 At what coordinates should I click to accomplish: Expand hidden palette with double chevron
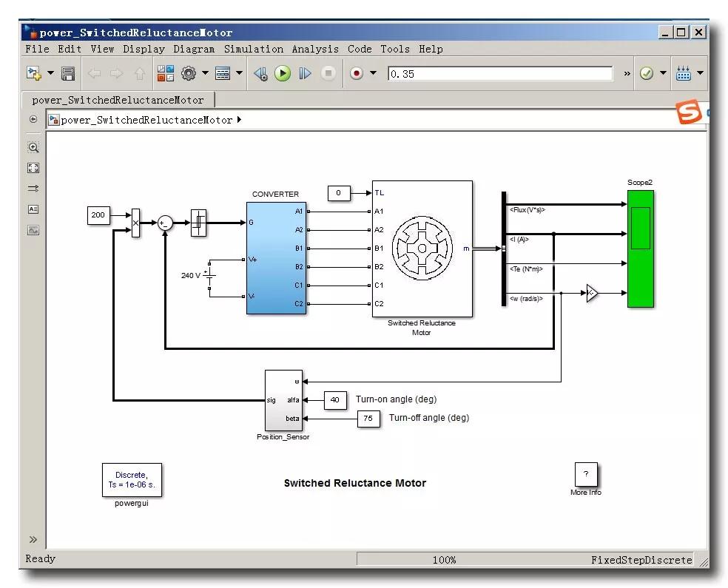point(33,539)
